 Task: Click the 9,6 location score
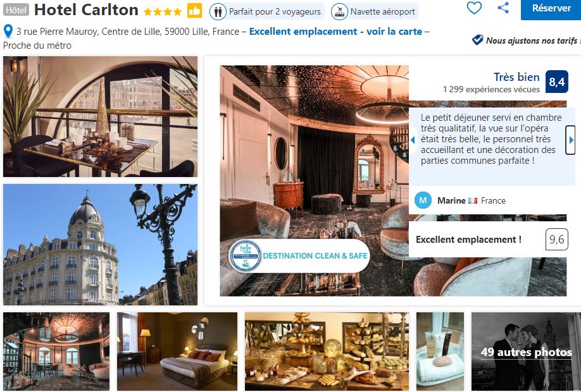pos(556,240)
